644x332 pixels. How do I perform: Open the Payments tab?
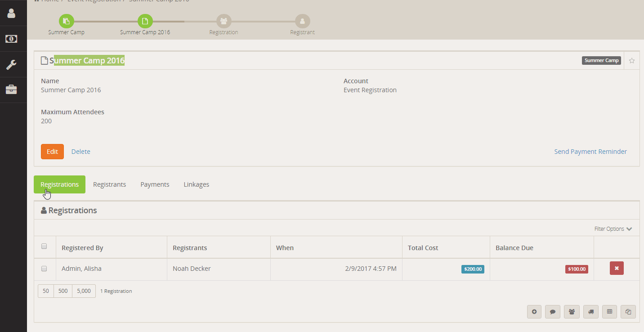(x=155, y=184)
